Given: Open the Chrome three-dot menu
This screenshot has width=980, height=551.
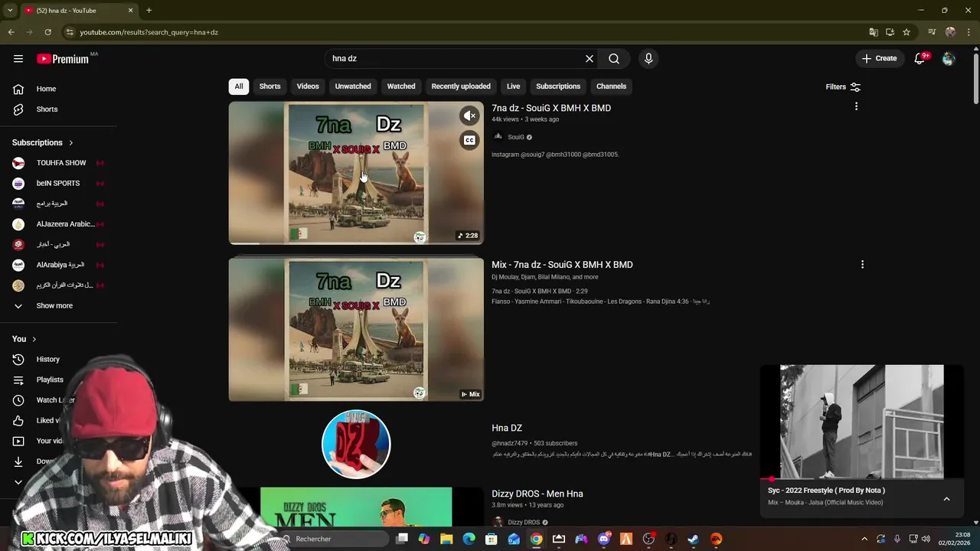Looking at the screenshot, I should pos(969,32).
